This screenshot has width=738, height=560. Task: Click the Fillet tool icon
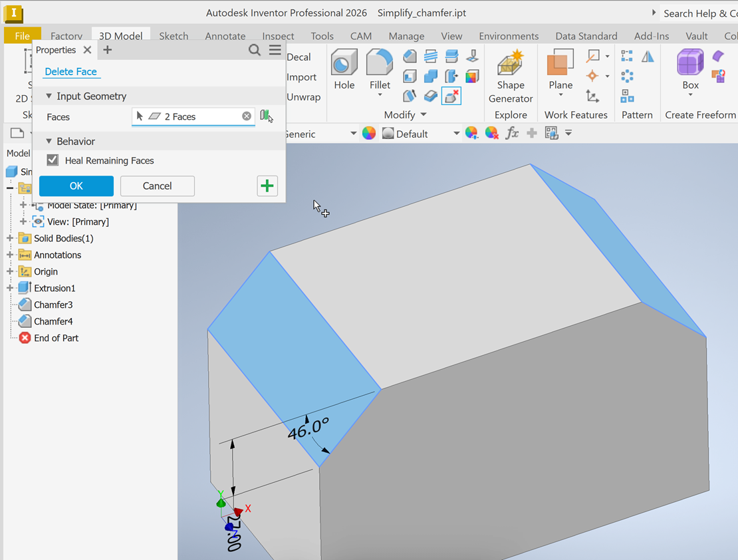coord(380,63)
